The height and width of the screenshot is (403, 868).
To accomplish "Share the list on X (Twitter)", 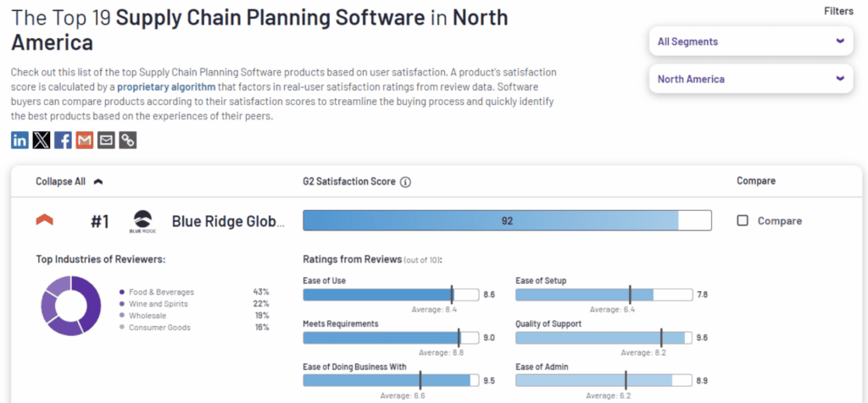I will click(x=42, y=141).
